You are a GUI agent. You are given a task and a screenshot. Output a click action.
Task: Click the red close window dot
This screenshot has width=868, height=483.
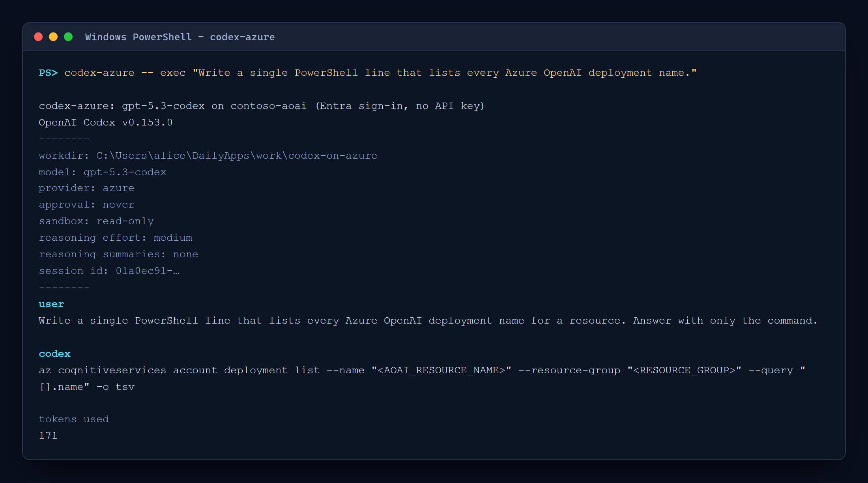[x=38, y=37]
